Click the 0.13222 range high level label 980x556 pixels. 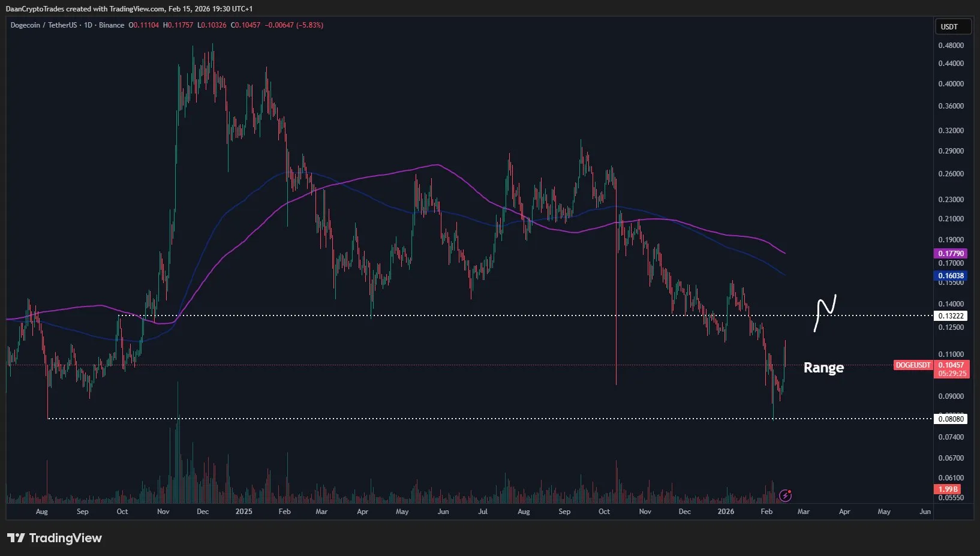[952, 315]
